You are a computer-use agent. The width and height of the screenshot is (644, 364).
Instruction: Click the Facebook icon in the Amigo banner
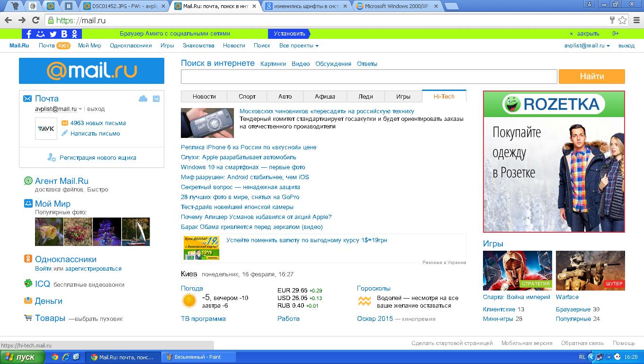click(x=28, y=34)
